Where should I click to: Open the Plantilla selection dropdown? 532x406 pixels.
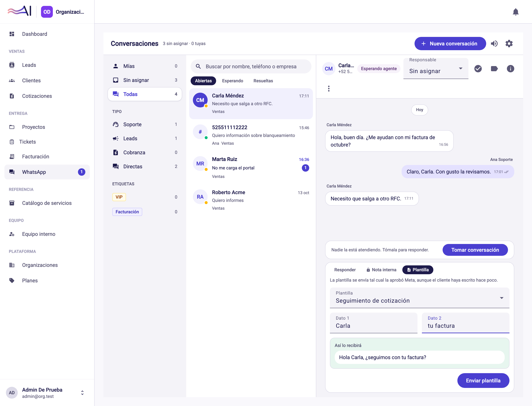pos(420,298)
